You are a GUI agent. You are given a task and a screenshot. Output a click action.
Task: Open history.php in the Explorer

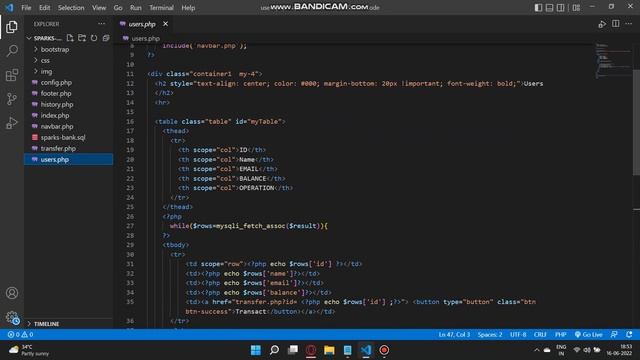[69, 104]
